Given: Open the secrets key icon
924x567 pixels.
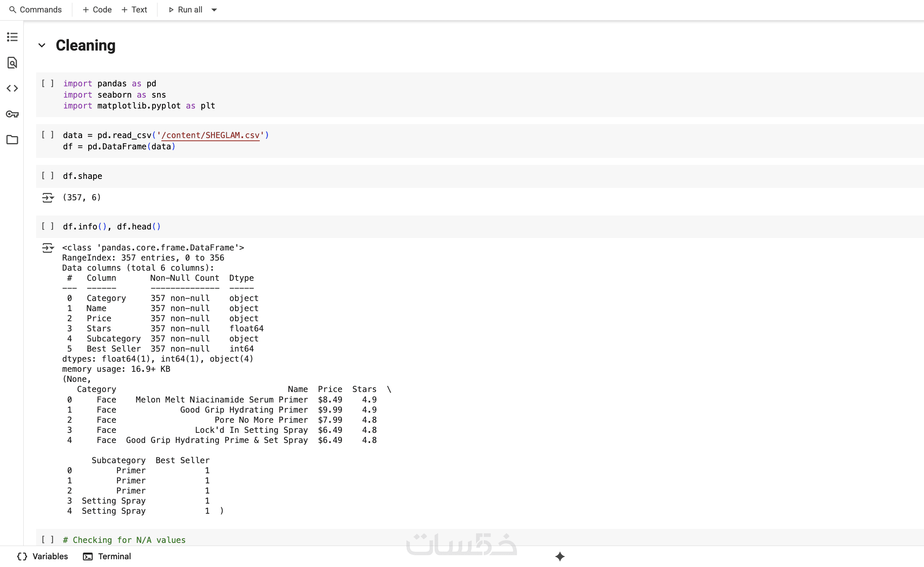Looking at the screenshot, I should point(12,114).
